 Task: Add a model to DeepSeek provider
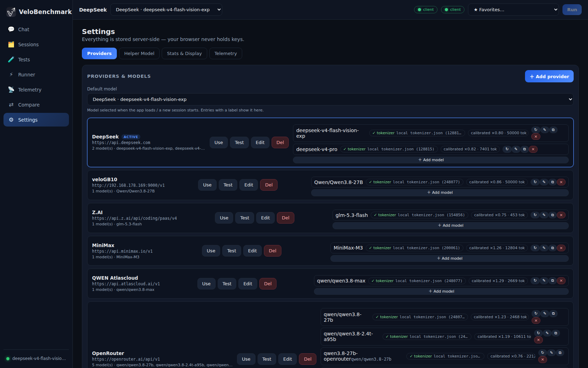click(x=431, y=160)
